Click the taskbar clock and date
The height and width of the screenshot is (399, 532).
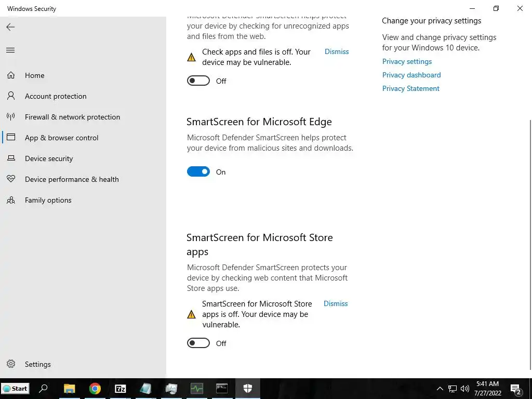click(487, 389)
